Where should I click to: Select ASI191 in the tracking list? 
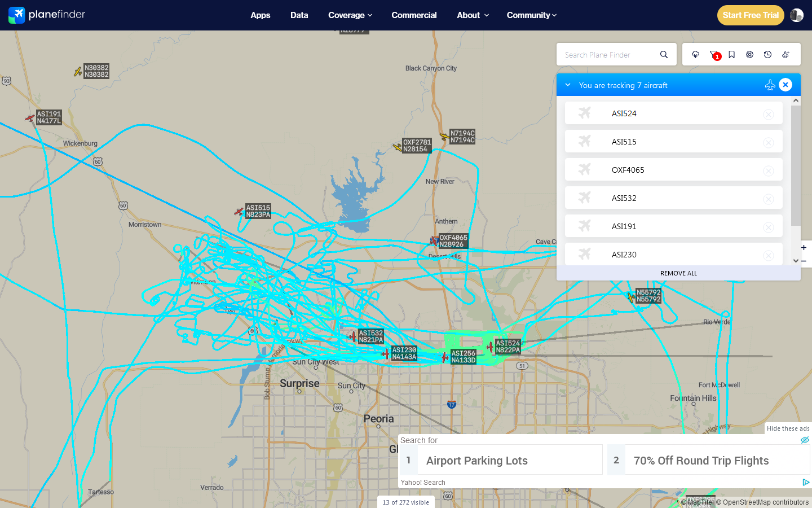673,226
